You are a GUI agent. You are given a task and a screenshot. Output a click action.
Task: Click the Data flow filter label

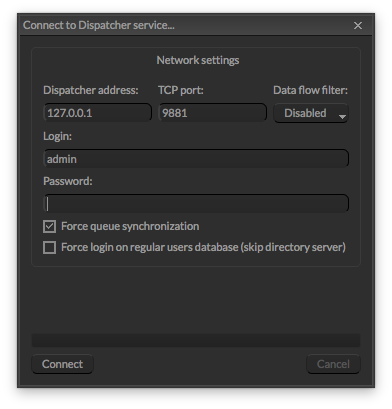(310, 90)
